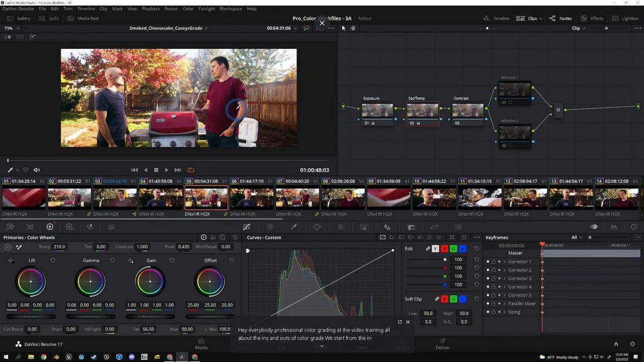Image resolution: width=644 pixels, height=362 pixels.
Task: Open the Qualifier eyedropper palette
Action: tap(294, 227)
